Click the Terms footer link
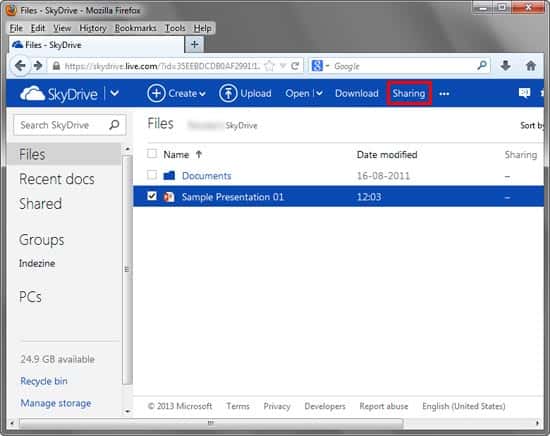 [x=238, y=406]
